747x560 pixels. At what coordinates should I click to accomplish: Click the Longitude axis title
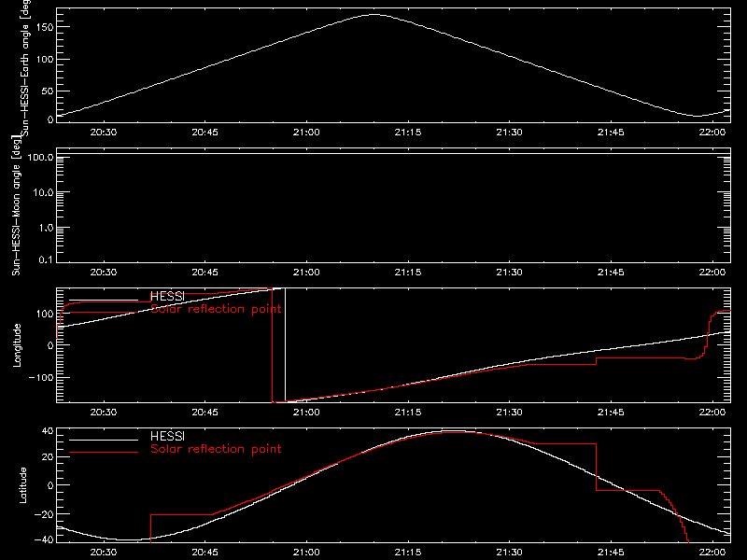click(17, 345)
